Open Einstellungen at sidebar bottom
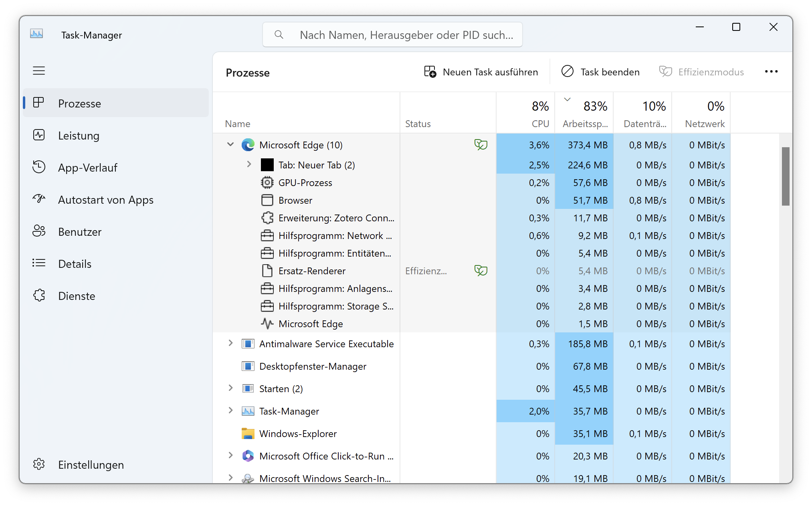The height and width of the screenshot is (506, 812). coord(116,464)
